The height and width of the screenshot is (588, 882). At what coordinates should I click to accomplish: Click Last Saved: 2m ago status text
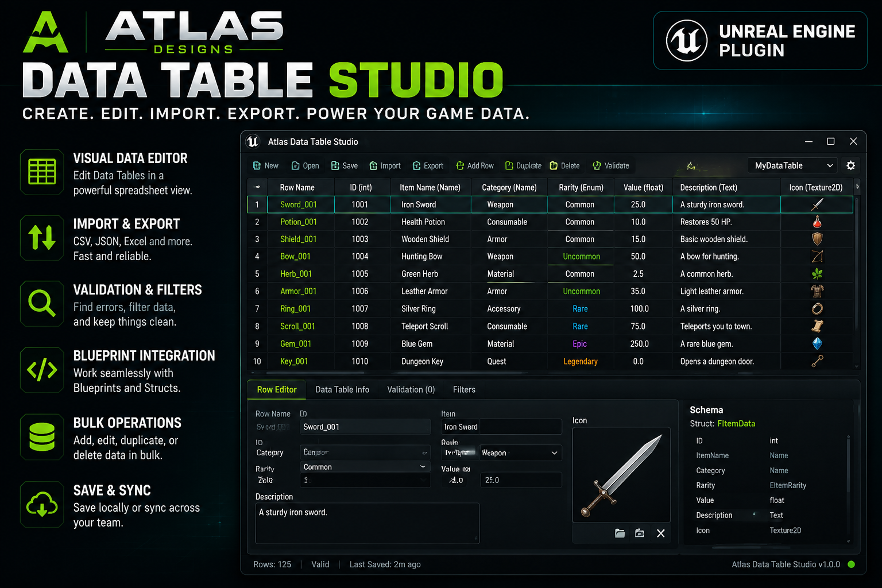(385, 564)
